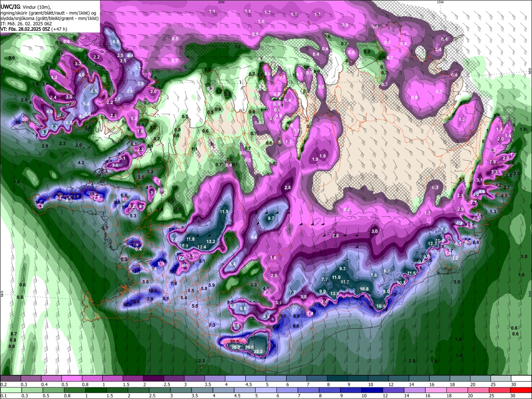Viewport: 532px width, 399px height.
Task: Click the '15W' longitude label
Action: [441, 2]
